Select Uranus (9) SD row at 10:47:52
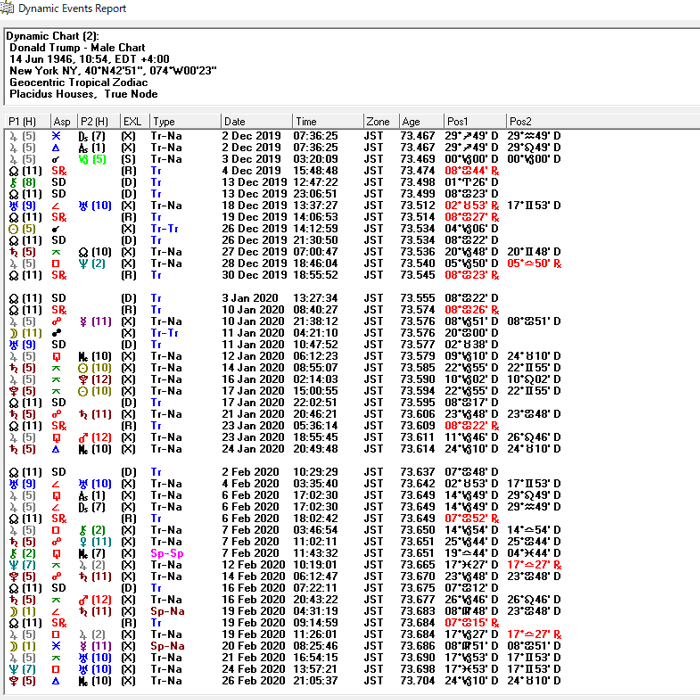This screenshot has width=700, height=700. [22, 345]
